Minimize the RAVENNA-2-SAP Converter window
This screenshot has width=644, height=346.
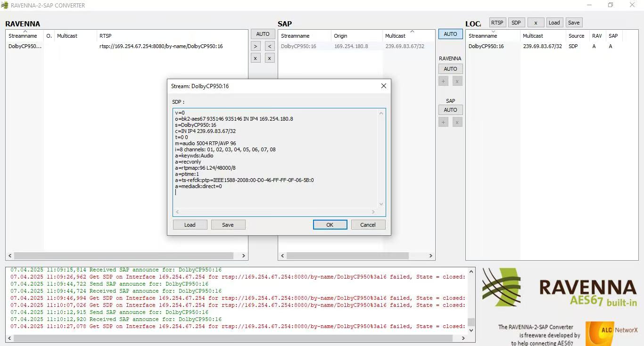(x=589, y=5)
